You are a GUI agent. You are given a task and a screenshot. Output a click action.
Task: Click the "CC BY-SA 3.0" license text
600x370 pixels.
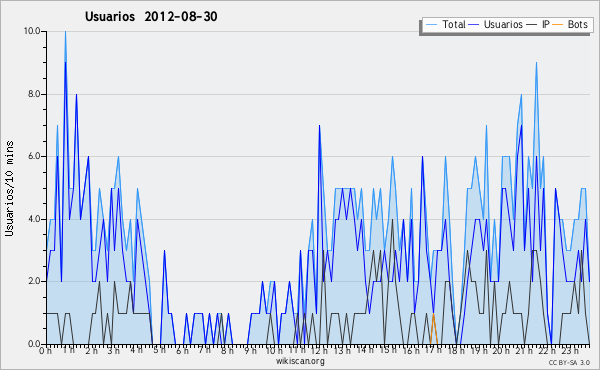[569, 363]
